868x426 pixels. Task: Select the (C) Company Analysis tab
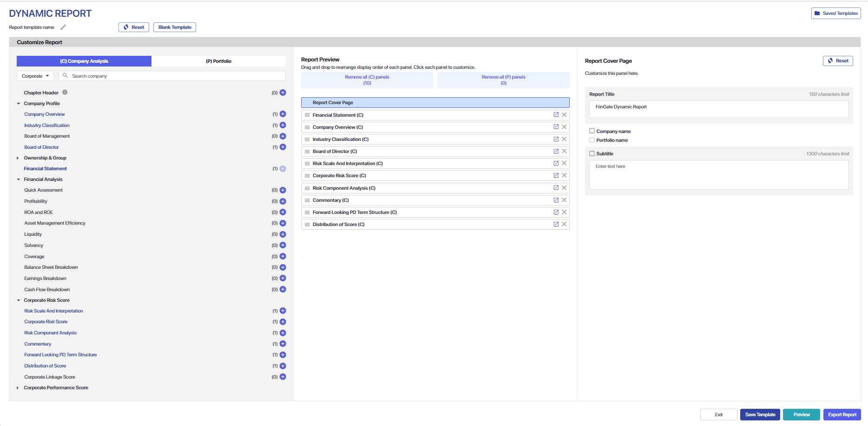tap(84, 61)
